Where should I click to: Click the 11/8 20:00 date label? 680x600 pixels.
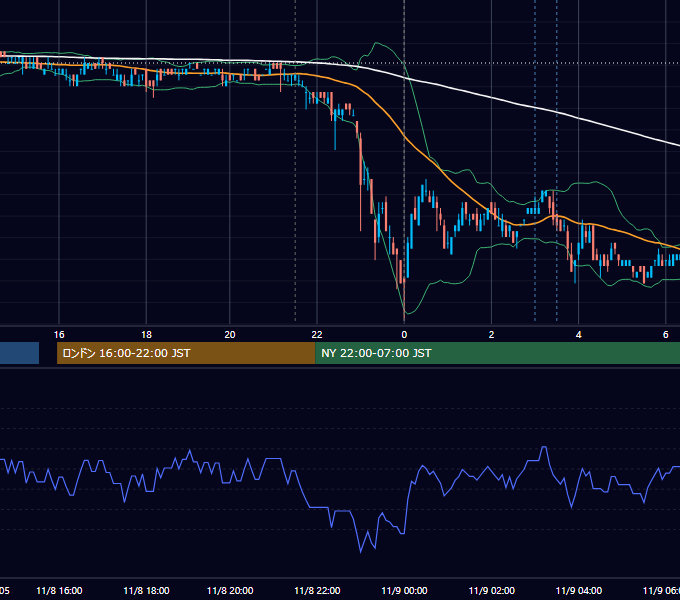tap(230, 590)
